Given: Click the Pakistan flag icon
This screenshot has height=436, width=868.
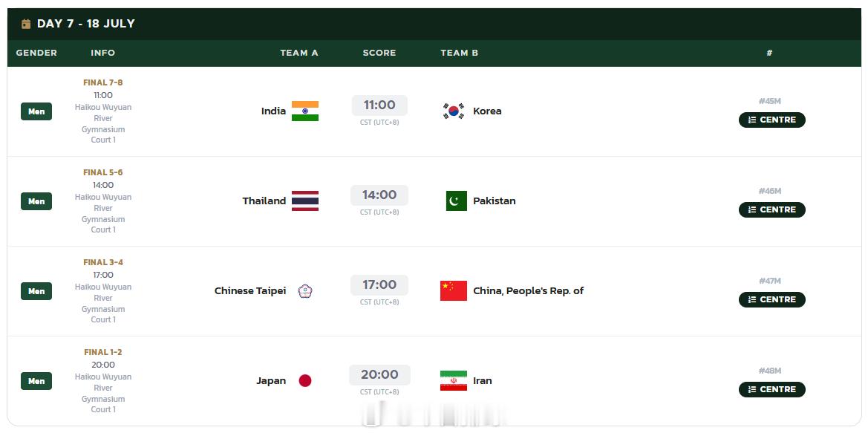Looking at the screenshot, I should (x=456, y=201).
